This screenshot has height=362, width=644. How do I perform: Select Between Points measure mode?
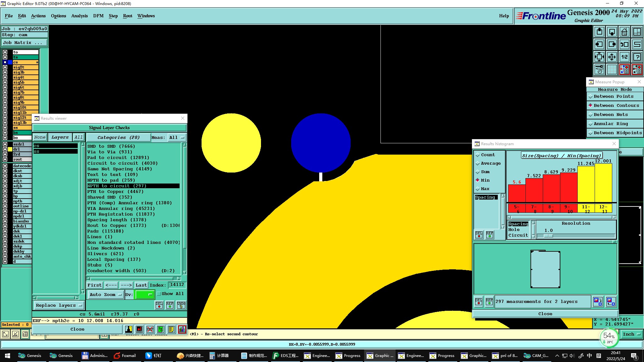613,96
